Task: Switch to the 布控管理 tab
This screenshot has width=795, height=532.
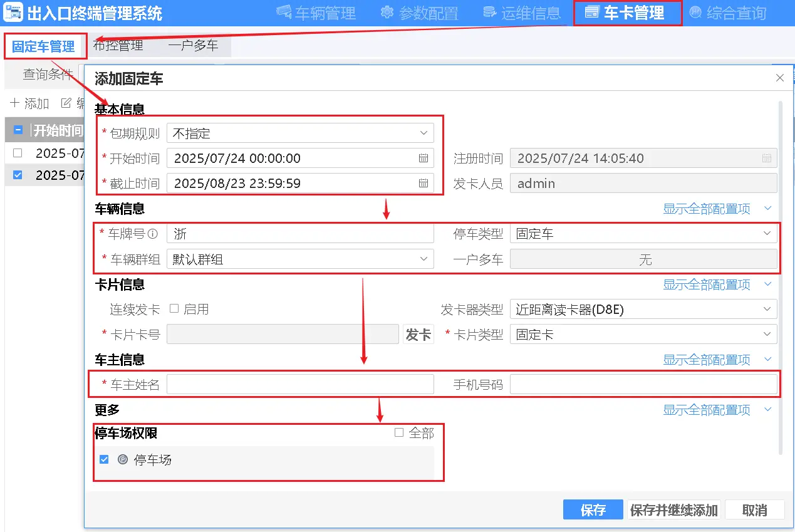Action: tap(118, 45)
